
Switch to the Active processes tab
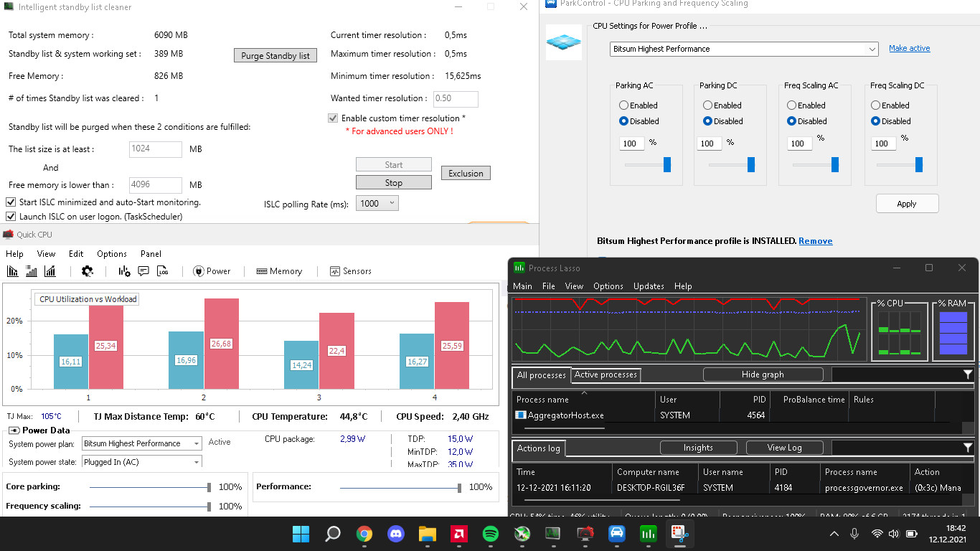(606, 375)
